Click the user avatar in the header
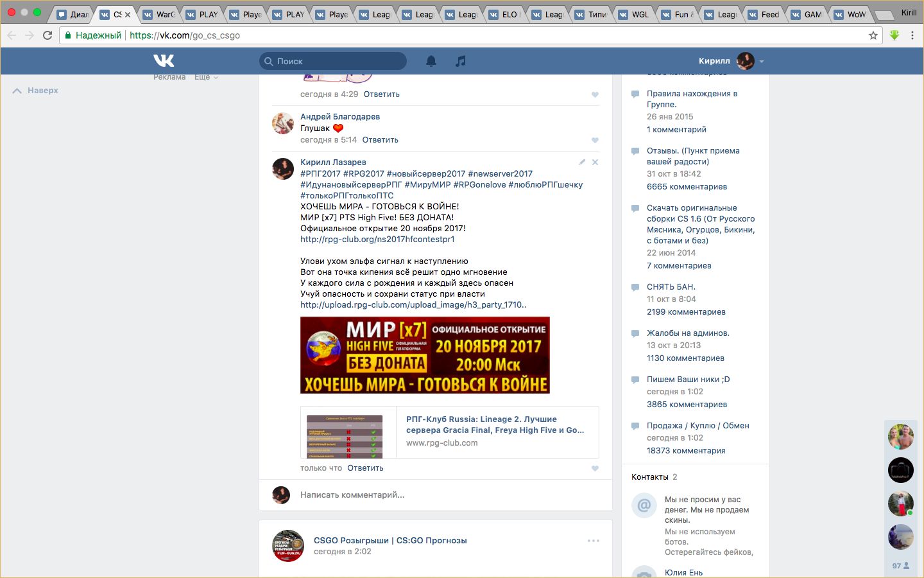This screenshot has height=578, width=924. coord(745,61)
